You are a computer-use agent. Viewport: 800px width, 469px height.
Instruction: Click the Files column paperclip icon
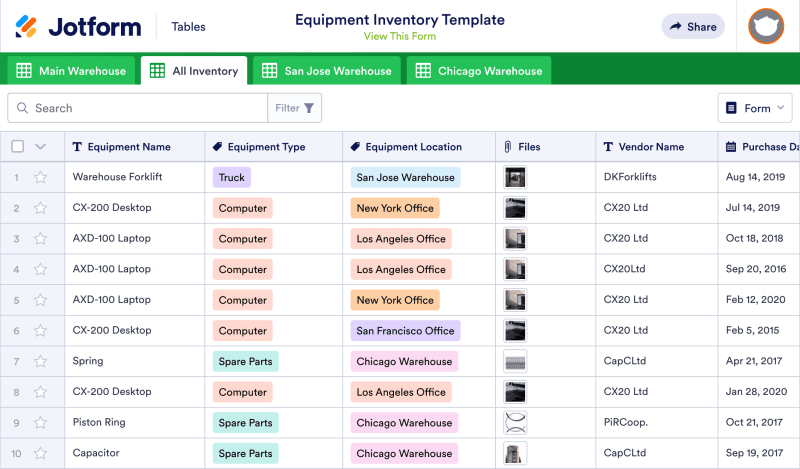[508, 147]
